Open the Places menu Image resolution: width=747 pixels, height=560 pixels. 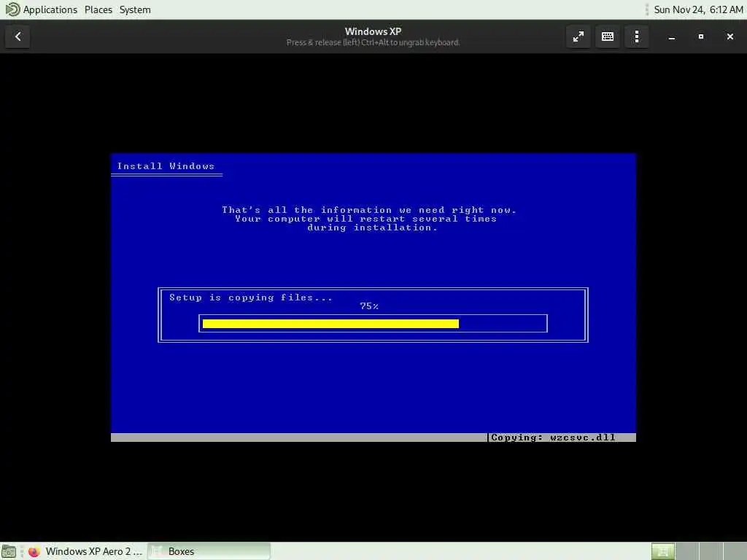[98, 9]
